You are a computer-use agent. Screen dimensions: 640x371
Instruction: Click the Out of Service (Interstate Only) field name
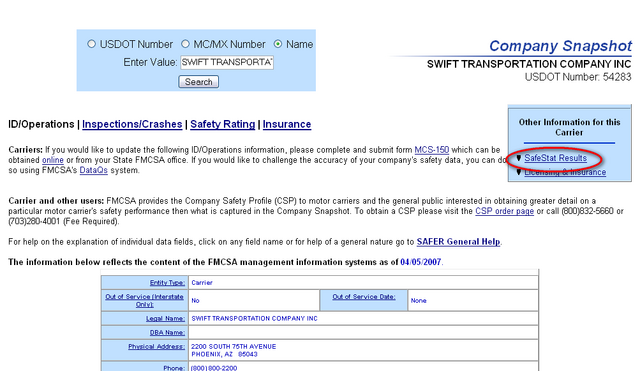144,300
